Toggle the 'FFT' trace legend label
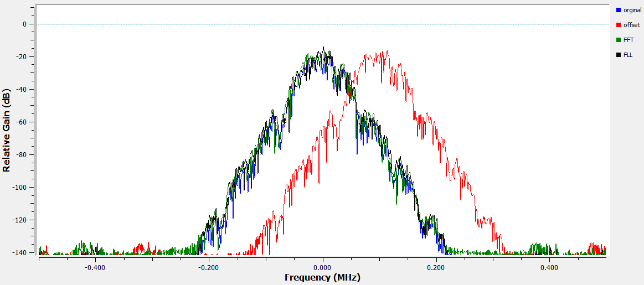The height and width of the screenshot is (285, 644). pos(628,40)
